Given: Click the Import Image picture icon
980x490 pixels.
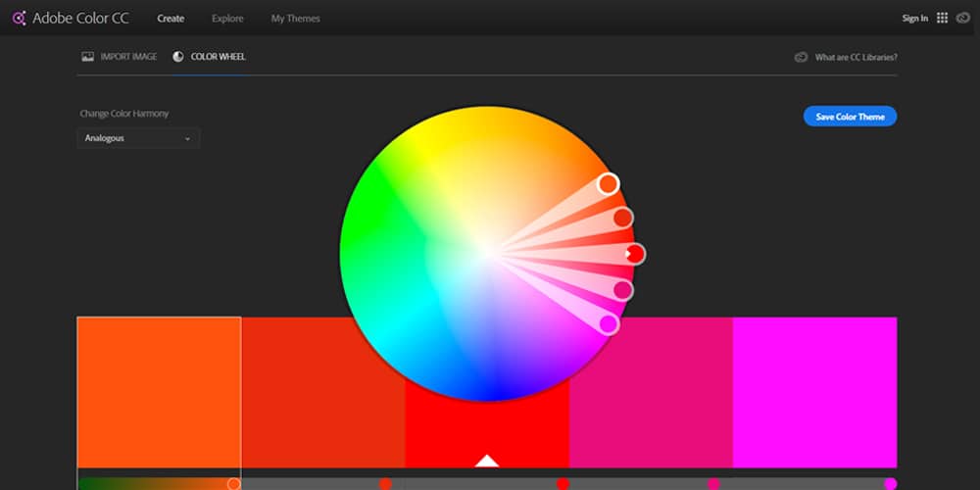Looking at the screenshot, I should pyautogui.click(x=87, y=56).
